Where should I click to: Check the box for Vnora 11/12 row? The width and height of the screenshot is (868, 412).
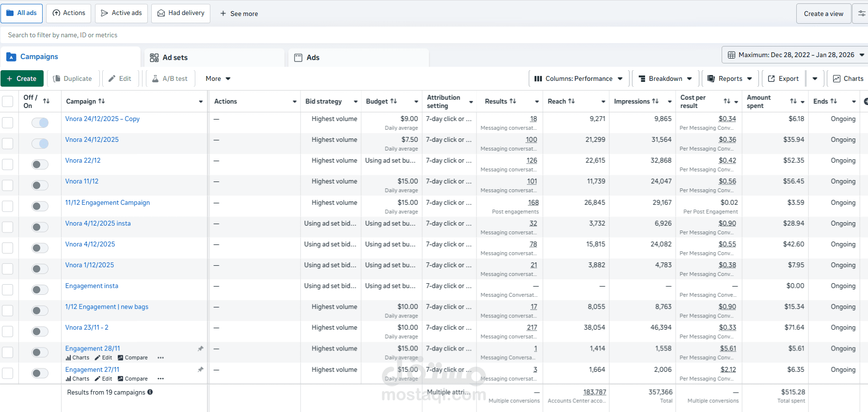coord(8,185)
